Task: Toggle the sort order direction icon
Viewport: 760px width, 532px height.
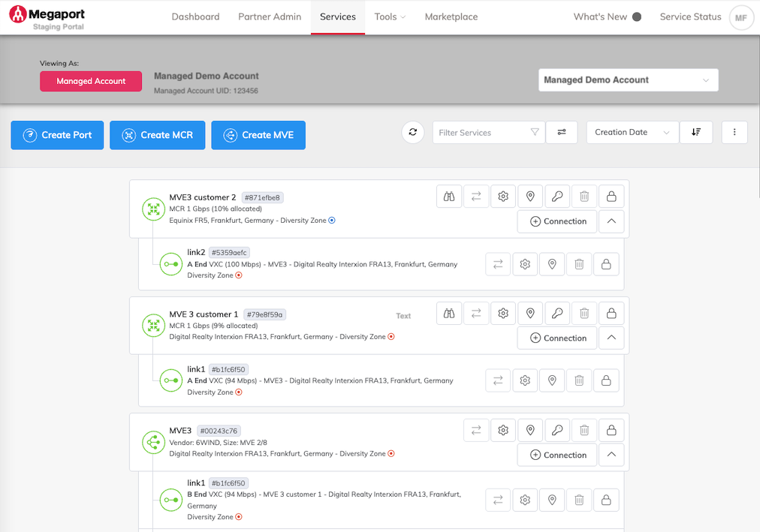Action: point(696,132)
